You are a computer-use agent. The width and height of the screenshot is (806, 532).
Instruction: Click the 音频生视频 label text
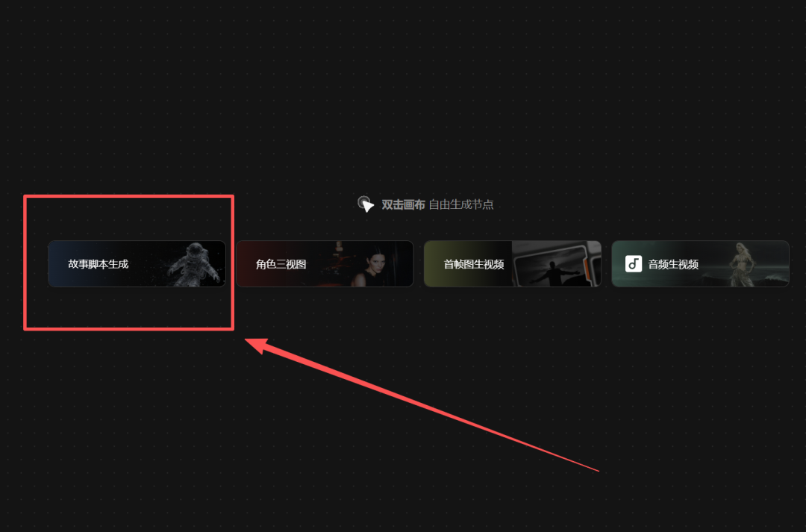coord(673,264)
